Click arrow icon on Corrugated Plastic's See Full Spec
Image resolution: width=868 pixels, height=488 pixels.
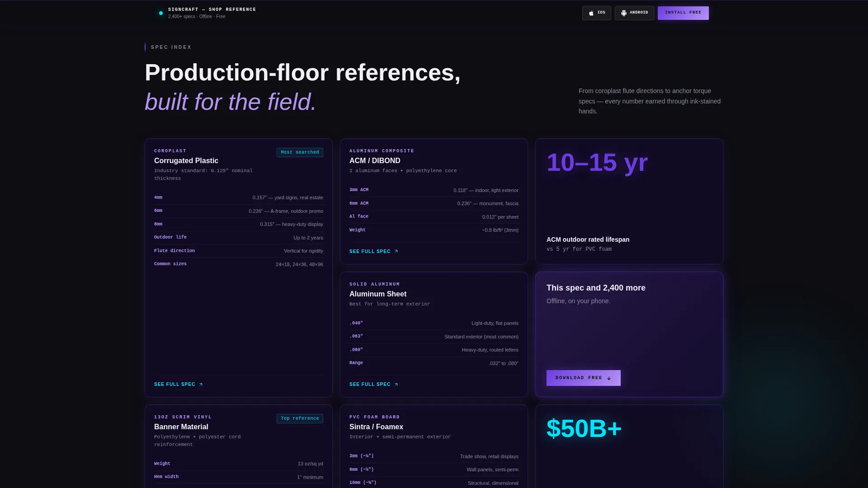(x=201, y=385)
